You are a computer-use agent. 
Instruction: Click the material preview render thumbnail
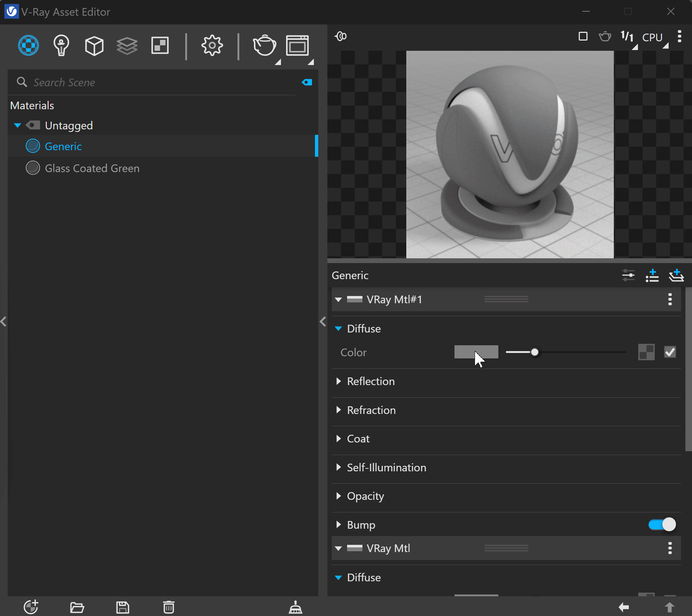(510, 155)
